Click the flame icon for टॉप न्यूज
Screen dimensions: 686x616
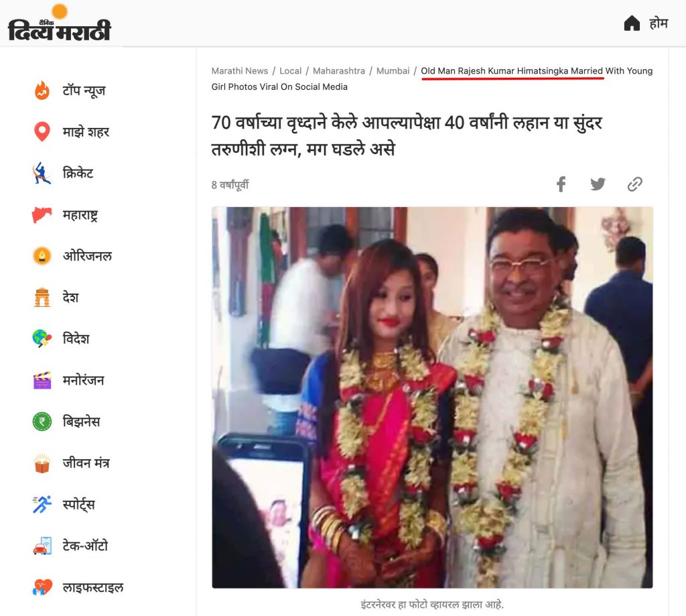[42, 90]
